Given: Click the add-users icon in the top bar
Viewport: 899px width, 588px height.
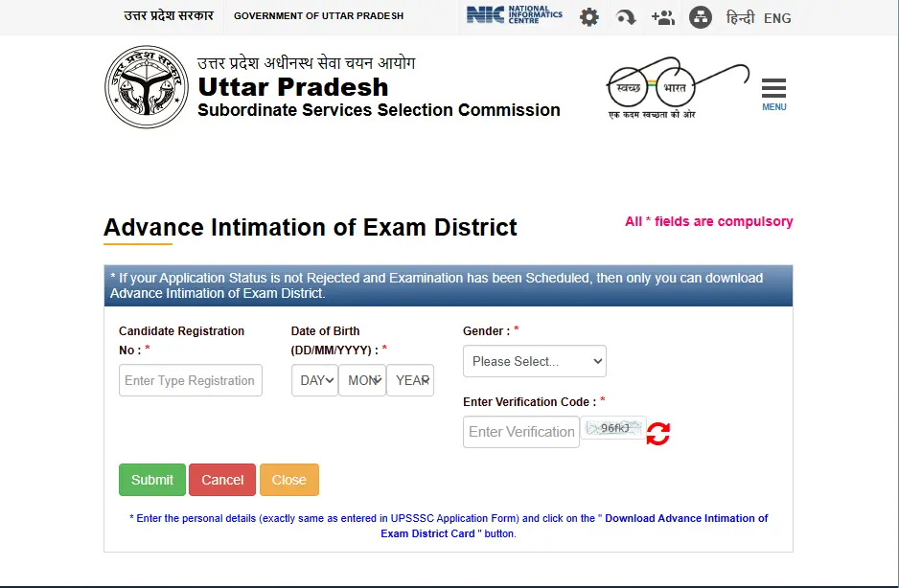Looking at the screenshot, I should pos(663,18).
